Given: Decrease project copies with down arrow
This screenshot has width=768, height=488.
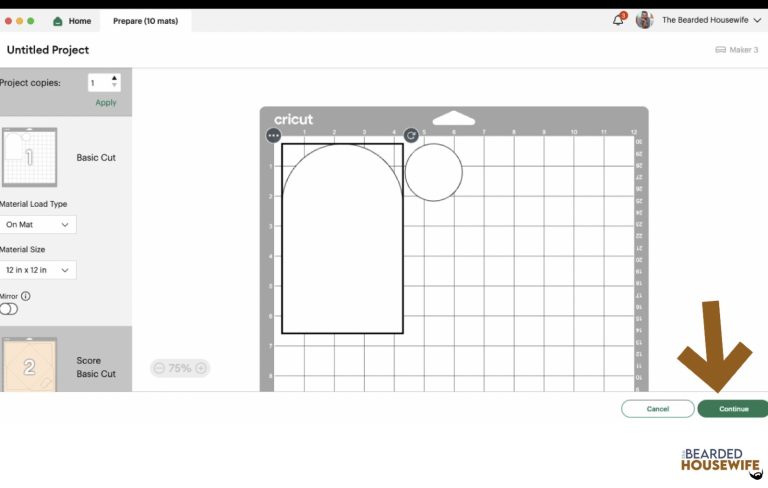Looking at the screenshot, I should tap(114, 87).
